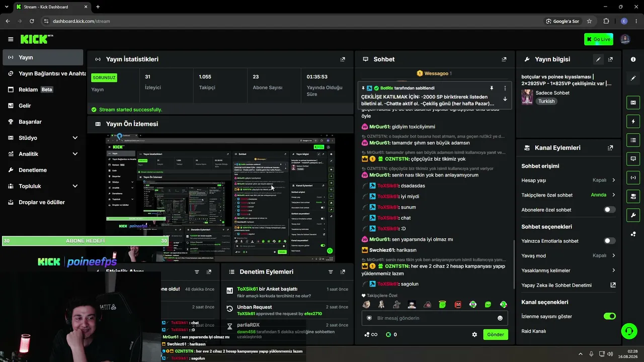Toggle the channel actions widget in the right rail
The height and width of the screenshot is (362, 644).
[633, 196]
